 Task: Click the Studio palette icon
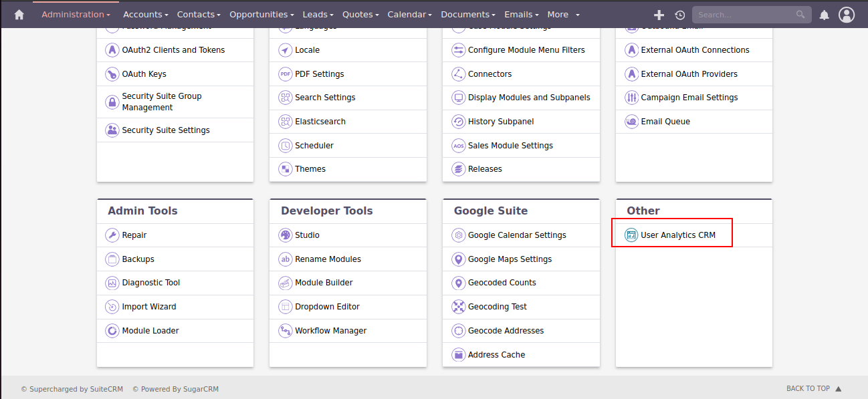[x=285, y=235]
